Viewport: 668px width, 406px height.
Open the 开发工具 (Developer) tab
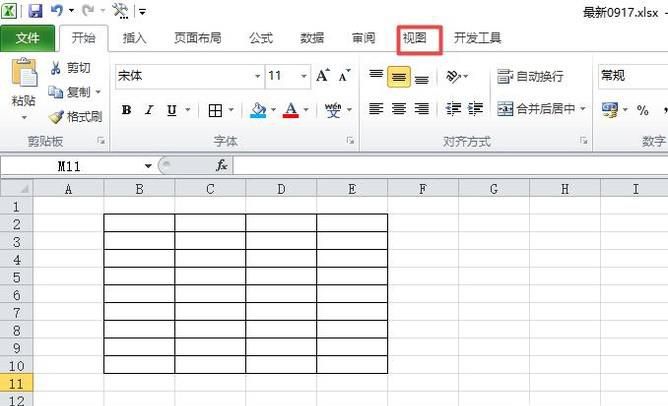tap(478, 38)
